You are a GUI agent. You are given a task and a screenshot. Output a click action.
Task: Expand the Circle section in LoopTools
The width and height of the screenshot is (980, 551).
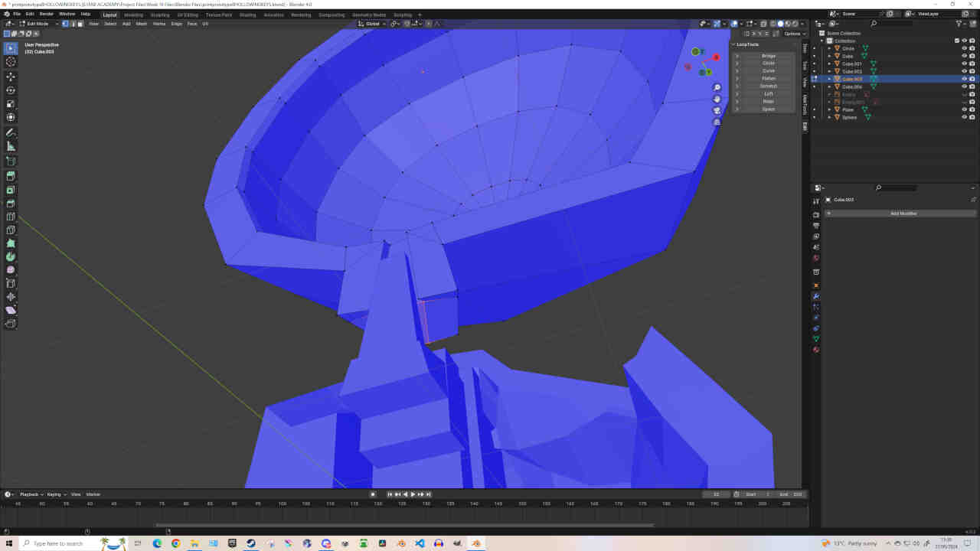point(737,64)
